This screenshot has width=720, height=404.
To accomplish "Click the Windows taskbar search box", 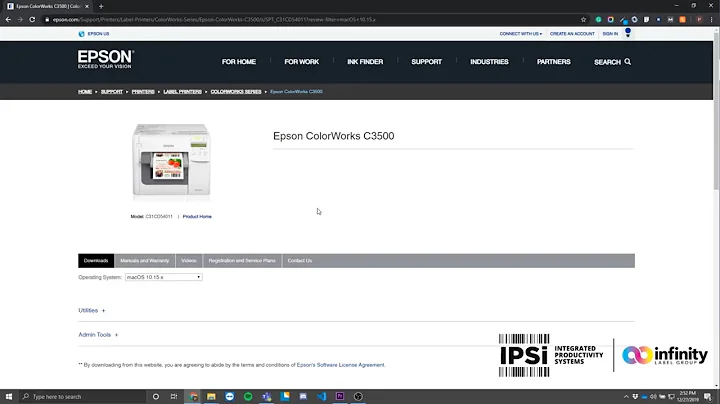I will pos(83,397).
